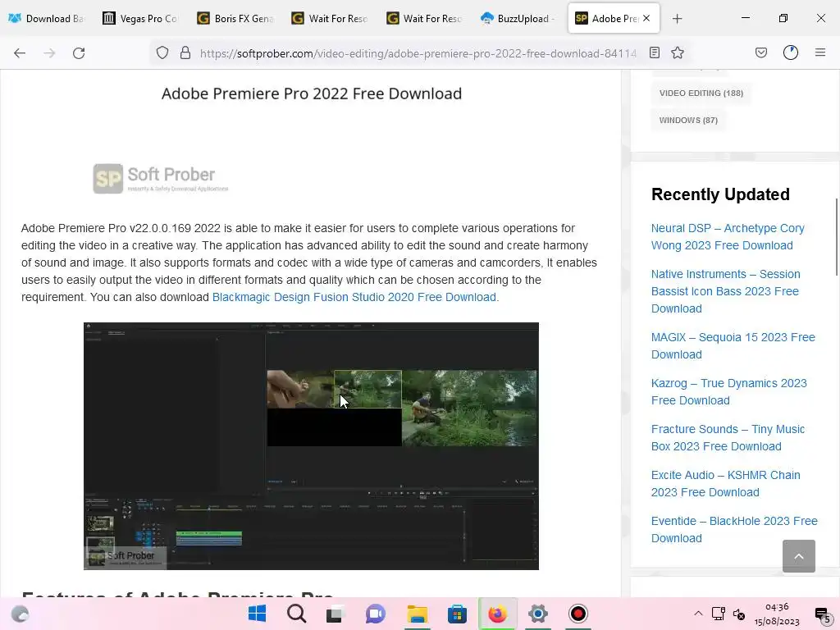Click the Firefox taskbar icon

click(x=498, y=614)
